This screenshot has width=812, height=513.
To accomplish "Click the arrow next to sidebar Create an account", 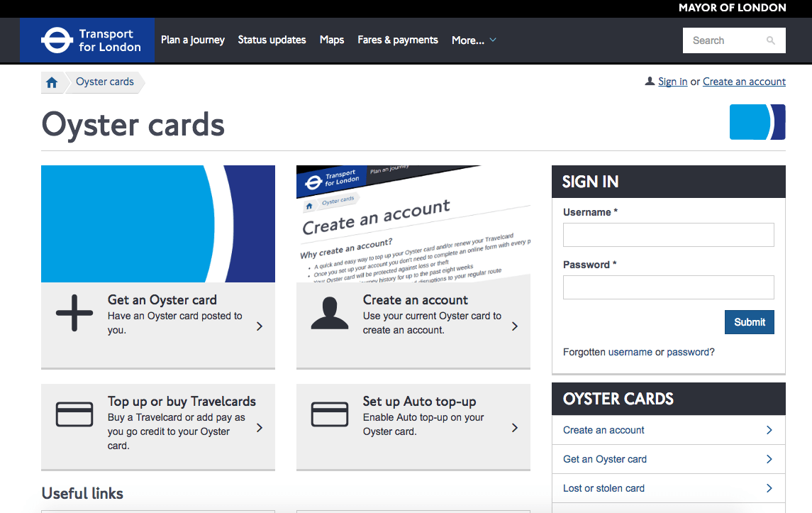I will click(x=769, y=430).
